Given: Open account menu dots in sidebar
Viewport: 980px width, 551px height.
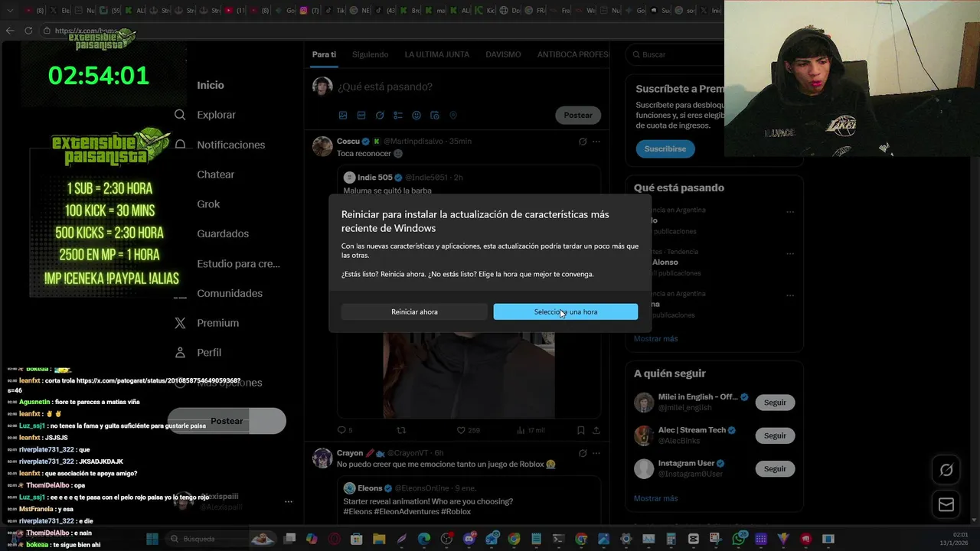Looking at the screenshot, I should tap(289, 501).
